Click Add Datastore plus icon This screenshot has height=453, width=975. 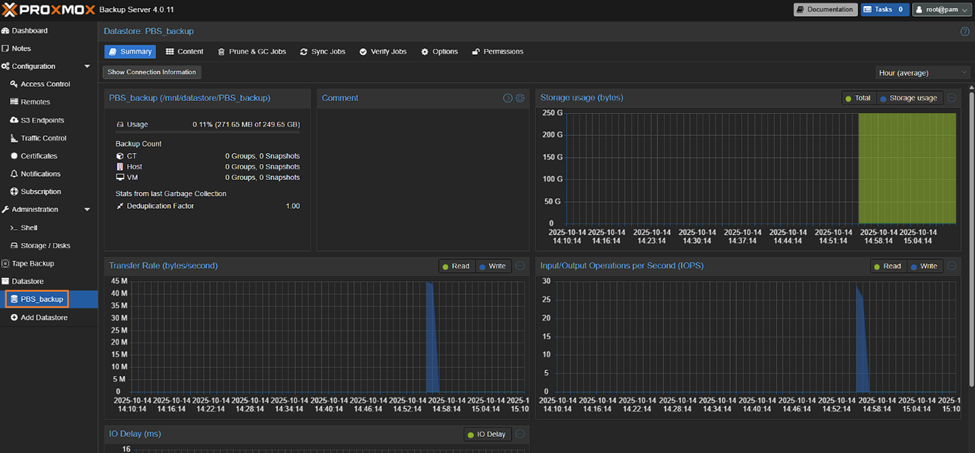coord(14,318)
